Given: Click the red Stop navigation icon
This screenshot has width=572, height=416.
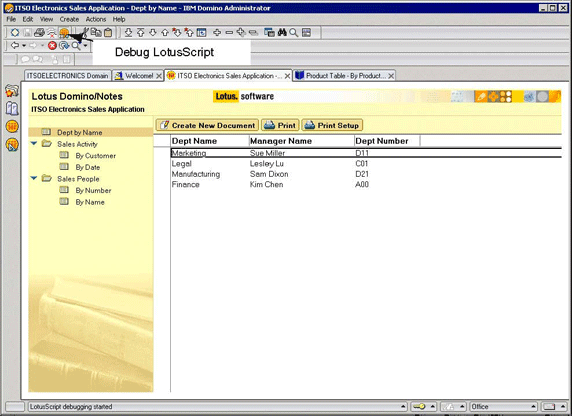Looking at the screenshot, I should (x=52, y=46).
